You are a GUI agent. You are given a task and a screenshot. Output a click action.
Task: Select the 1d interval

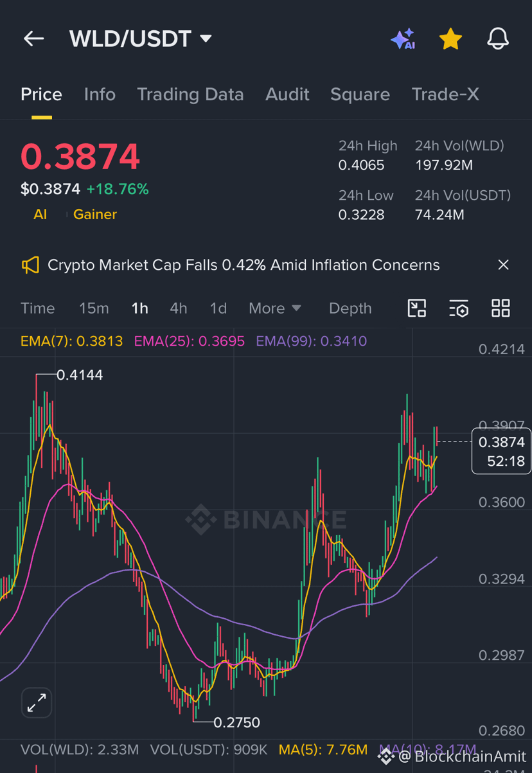[x=218, y=308]
